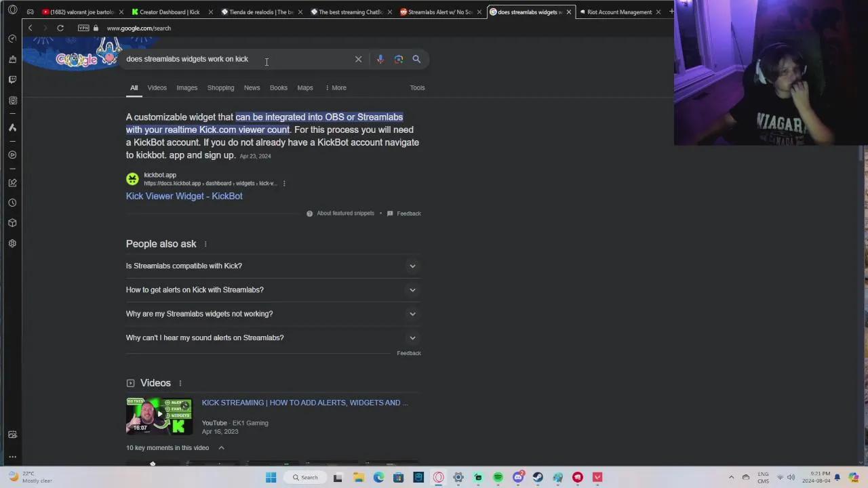Open Videos section options three dots
The width and height of the screenshot is (868, 488).
[x=180, y=384]
